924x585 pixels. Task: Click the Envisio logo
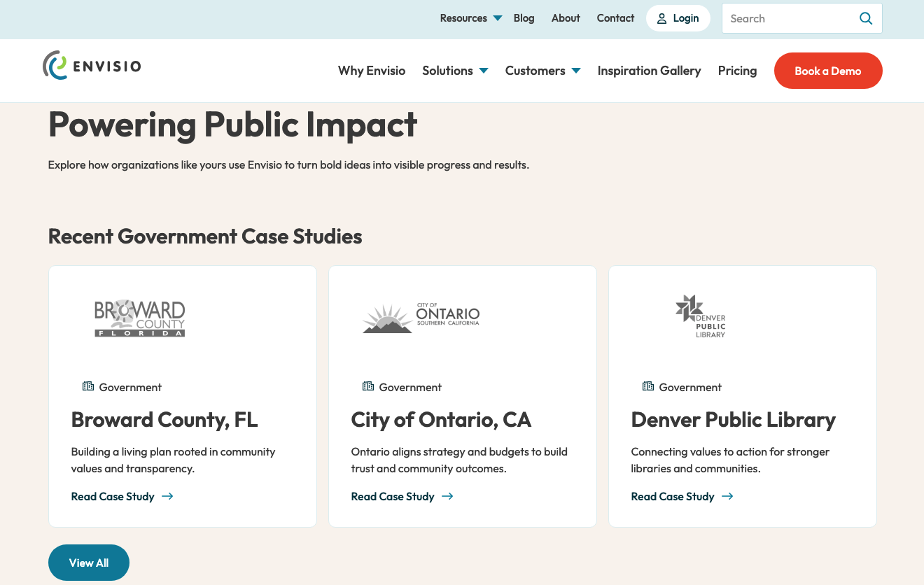pos(91,65)
